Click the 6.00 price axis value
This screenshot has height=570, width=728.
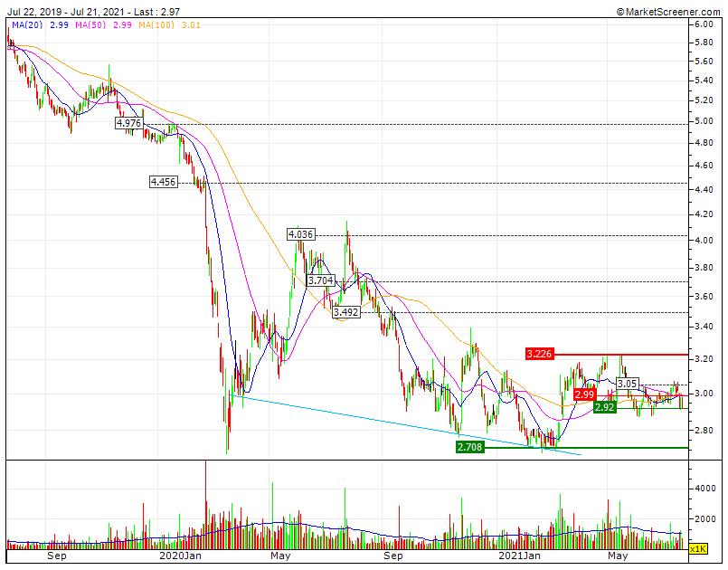pos(704,24)
